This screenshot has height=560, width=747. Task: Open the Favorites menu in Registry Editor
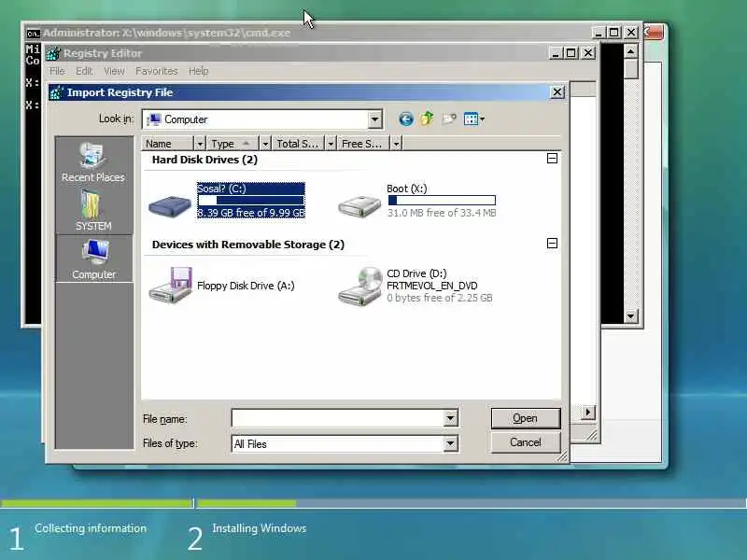tap(156, 71)
